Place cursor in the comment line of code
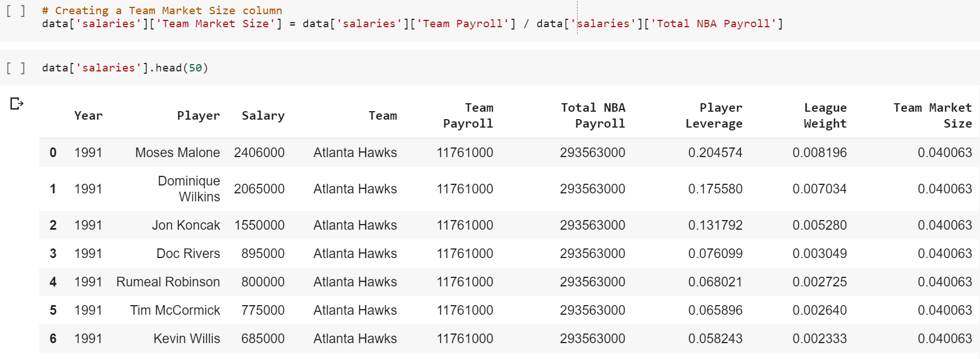 pyautogui.click(x=162, y=11)
